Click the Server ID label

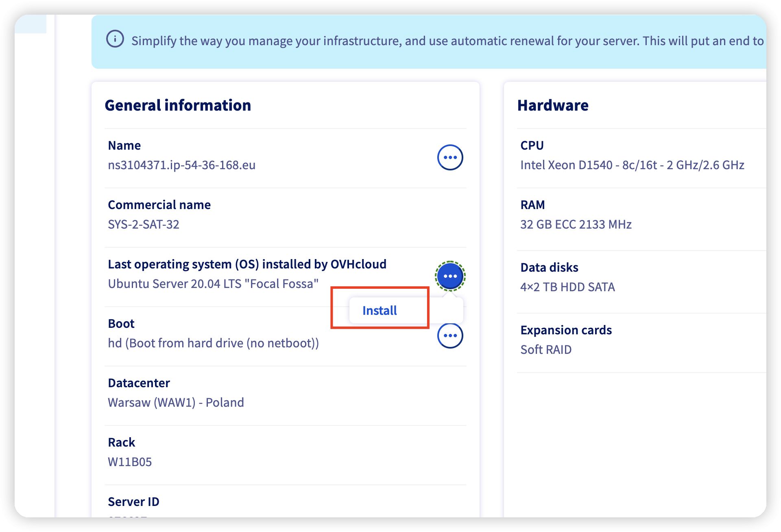[133, 502]
